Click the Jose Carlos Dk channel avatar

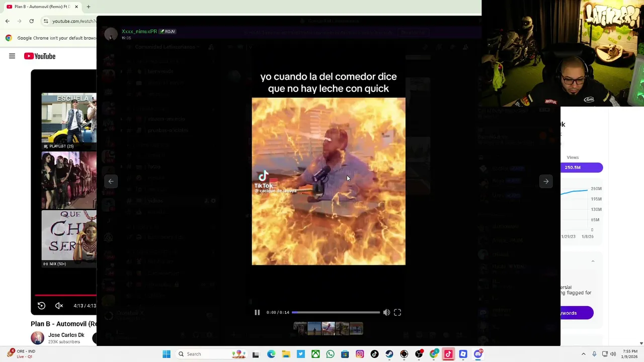coord(37,338)
